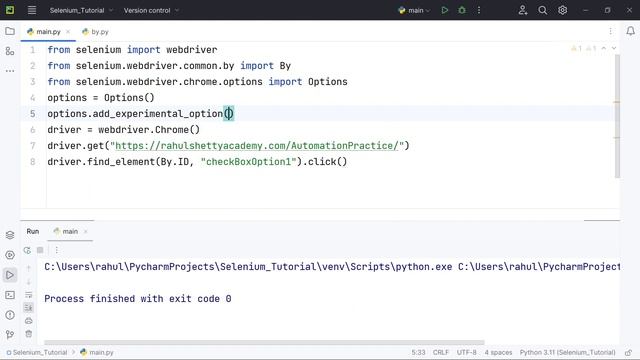The image size is (640, 360).
Task: Change UTF-8 file encoding in status bar
Action: coord(467,353)
